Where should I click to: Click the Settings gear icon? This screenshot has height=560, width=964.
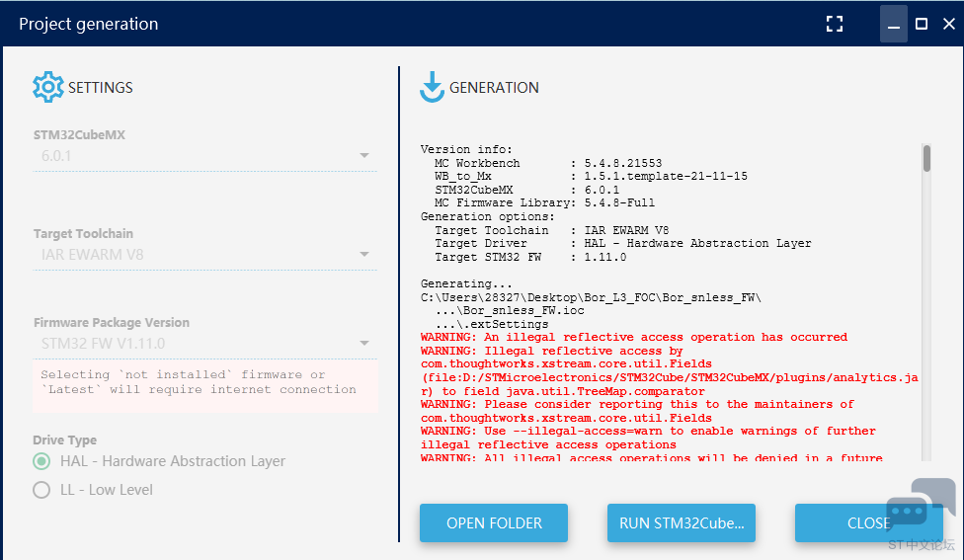coord(48,87)
